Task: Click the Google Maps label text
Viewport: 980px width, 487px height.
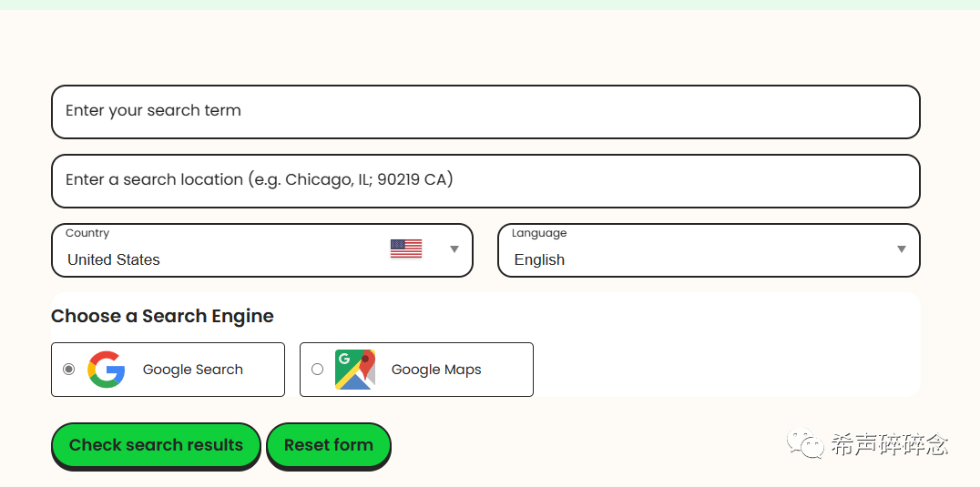Action: (x=436, y=370)
